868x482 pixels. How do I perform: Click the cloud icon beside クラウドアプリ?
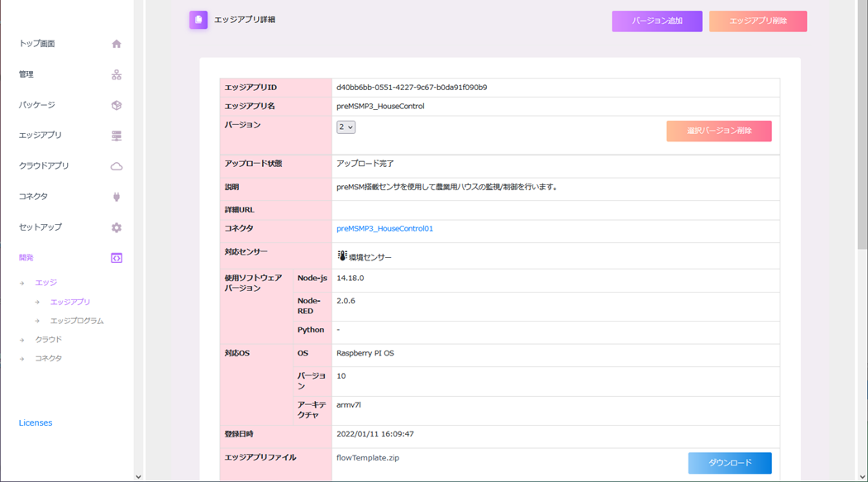[x=117, y=166]
